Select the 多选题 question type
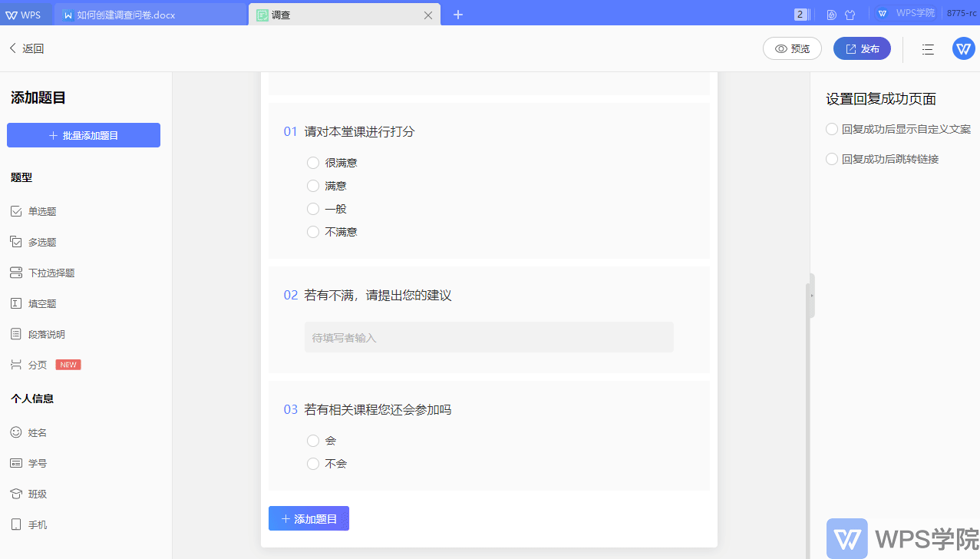The width and height of the screenshot is (980, 559). (41, 241)
